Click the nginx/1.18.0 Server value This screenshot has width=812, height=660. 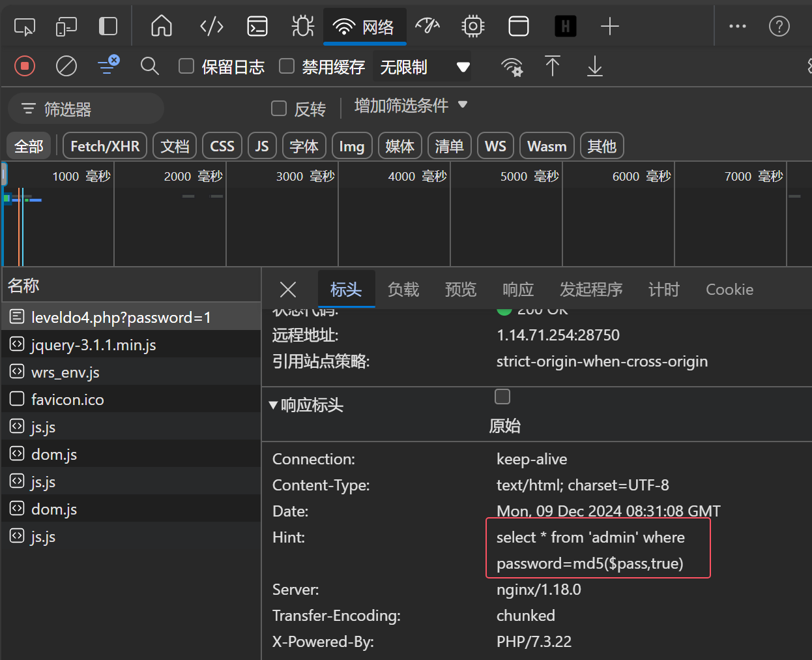[x=539, y=590]
